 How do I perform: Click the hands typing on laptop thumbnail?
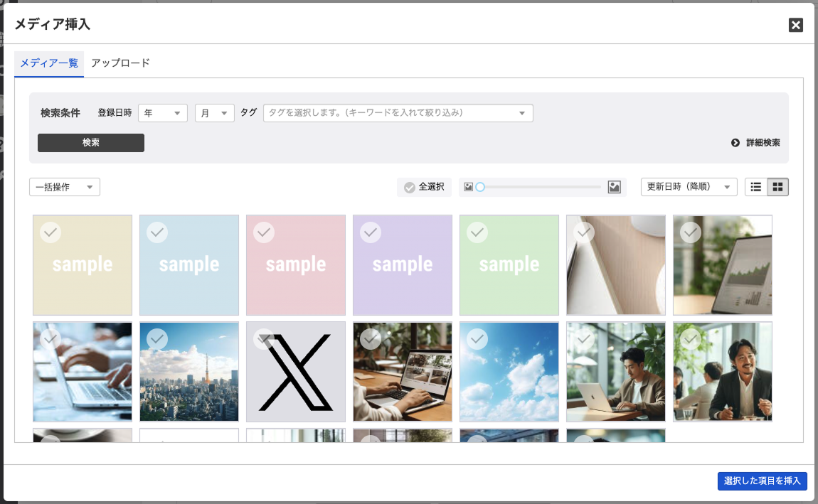(83, 372)
